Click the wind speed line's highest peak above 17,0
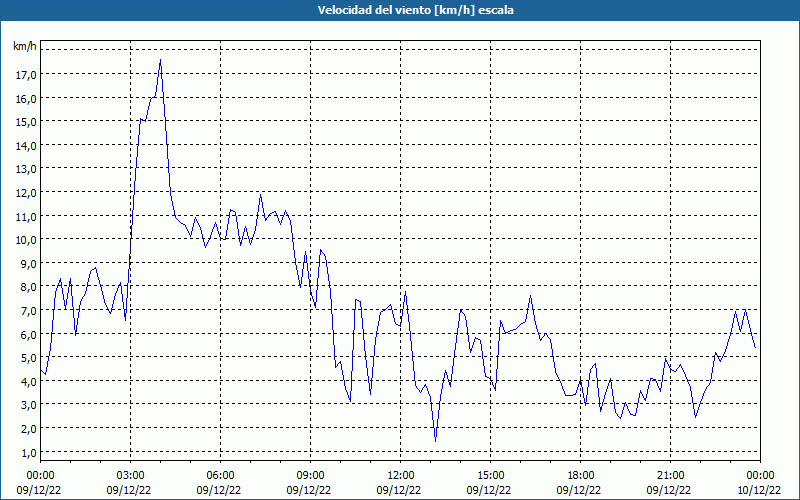 click(x=160, y=60)
